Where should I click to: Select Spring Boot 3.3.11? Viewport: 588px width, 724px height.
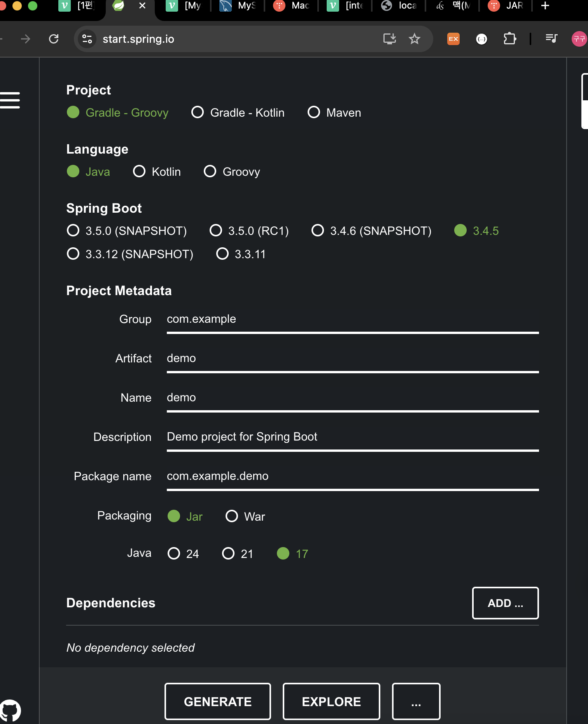click(241, 254)
